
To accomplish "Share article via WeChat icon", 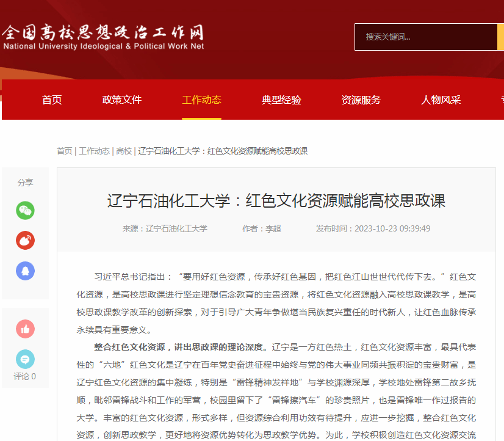I will [x=25, y=211].
